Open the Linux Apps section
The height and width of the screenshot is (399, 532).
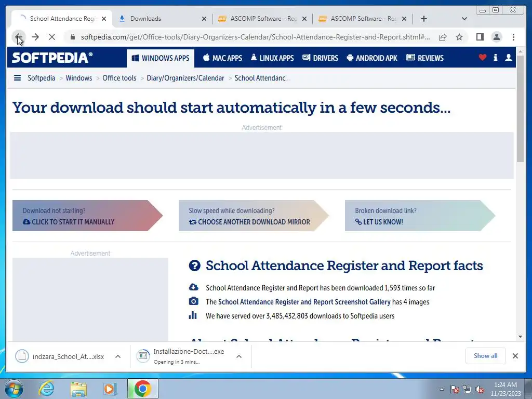[x=272, y=58]
